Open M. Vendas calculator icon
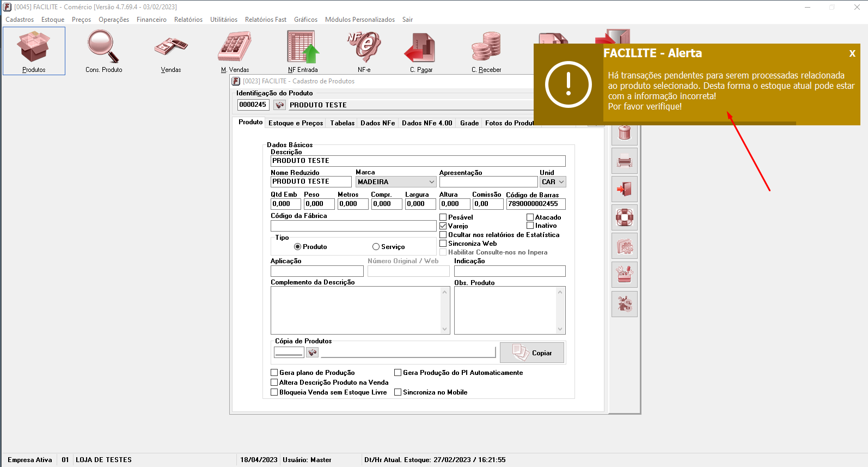The image size is (868, 467). tap(235, 51)
